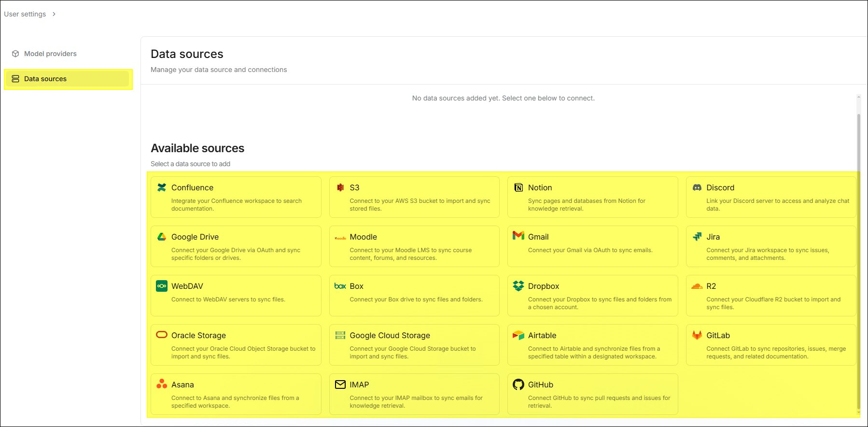The image size is (868, 427).
Task: Select the Asana source card
Action: (236, 394)
